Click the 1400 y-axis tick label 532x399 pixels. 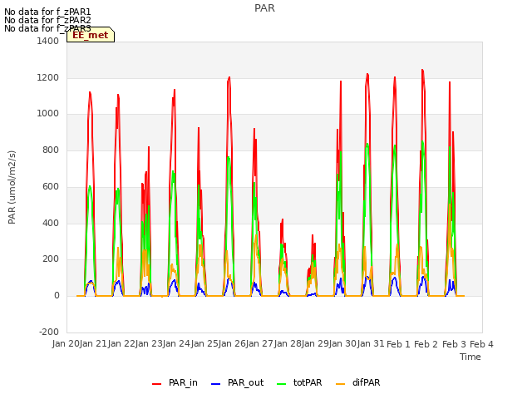tap(48, 41)
